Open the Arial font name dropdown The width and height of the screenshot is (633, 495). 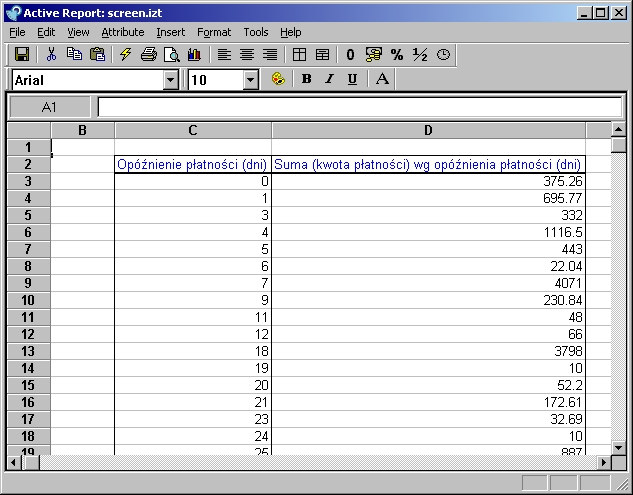pyautogui.click(x=171, y=80)
